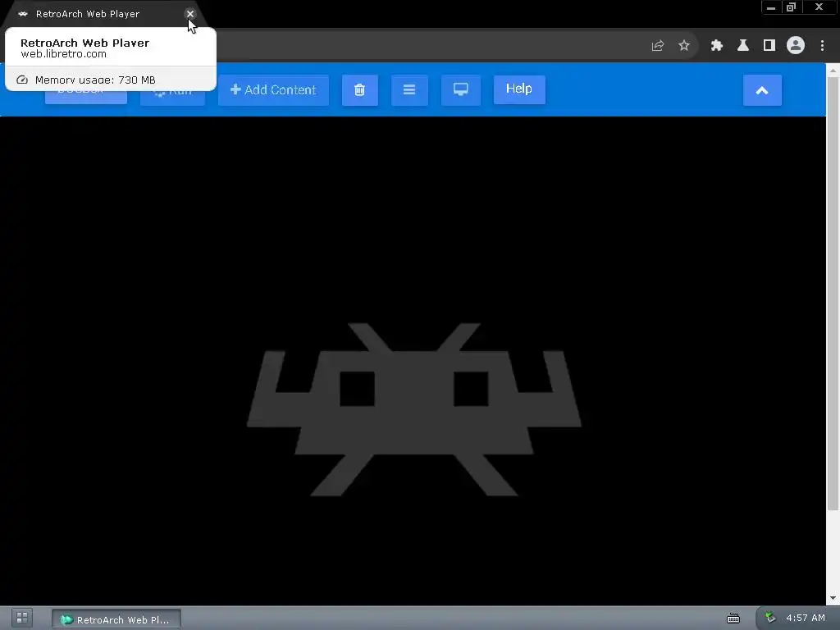Screen dimensions: 840x630
Task: Collapse the toolbar with the up chevron
Action: [x=762, y=90]
